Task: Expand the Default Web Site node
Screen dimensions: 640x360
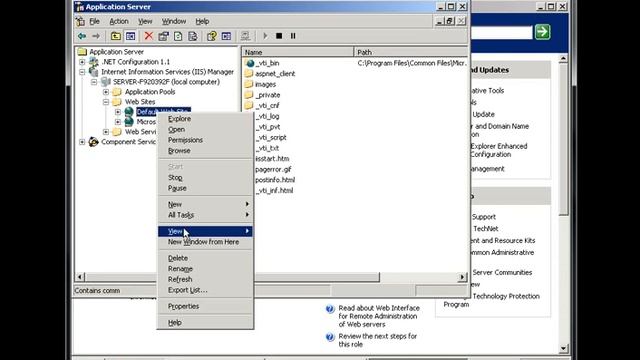Action: tap(118, 112)
